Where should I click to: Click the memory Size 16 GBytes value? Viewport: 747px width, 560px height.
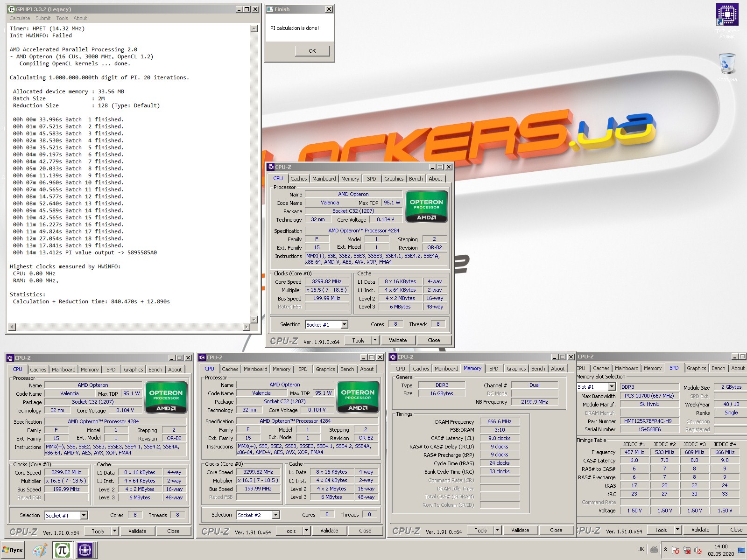442,393
